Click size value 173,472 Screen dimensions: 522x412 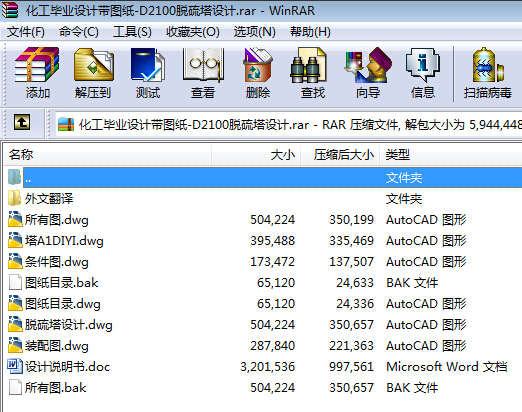click(x=273, y=262)
